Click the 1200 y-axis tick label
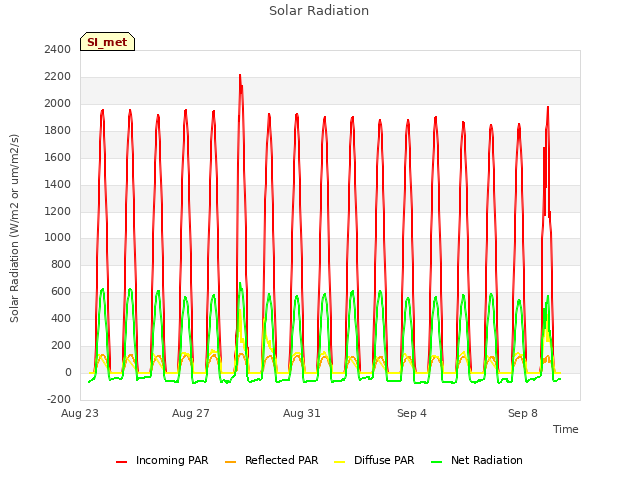This screenshot has height=480, width=640. [58, 211]
